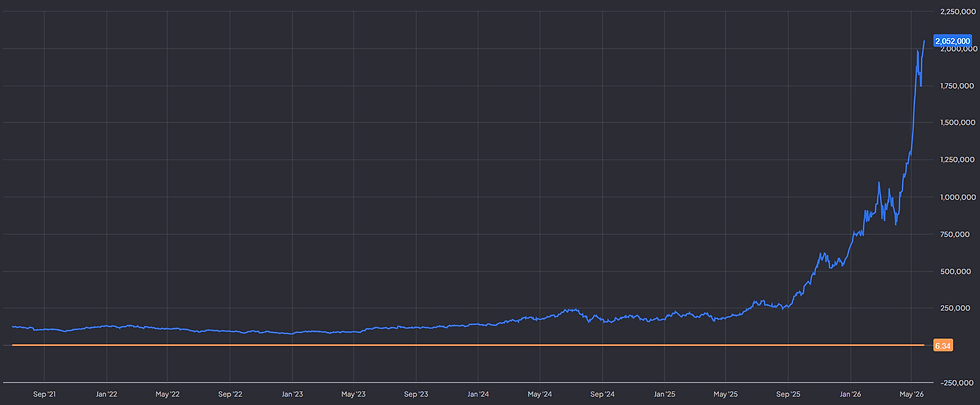The image size is (980, 405).
Task: Click the -250,000 axis value
Action: click(956, 382)
